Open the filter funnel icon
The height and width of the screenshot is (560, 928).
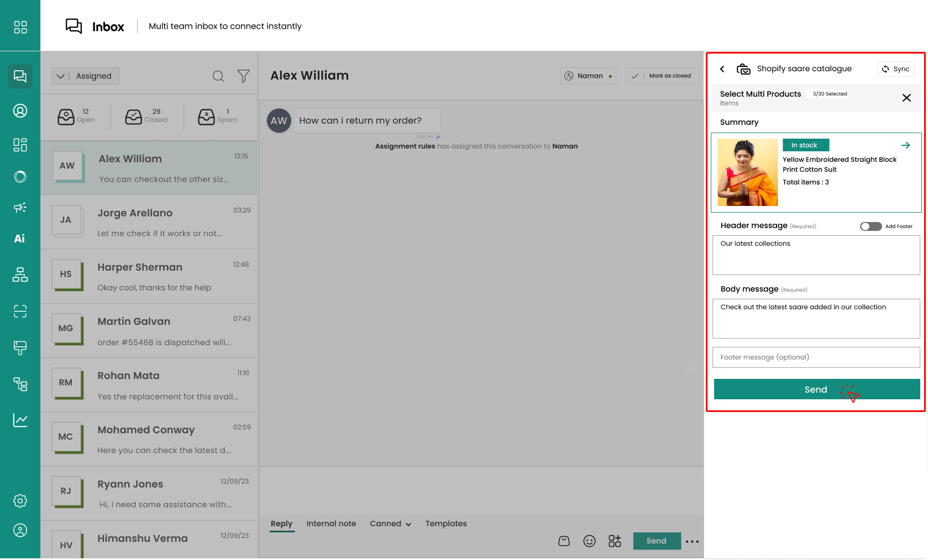243,76
